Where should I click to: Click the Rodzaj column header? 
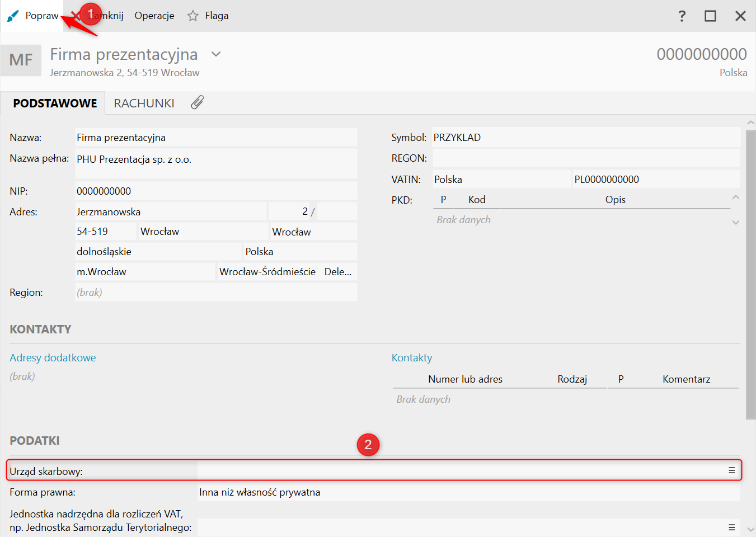click(572, 379)
